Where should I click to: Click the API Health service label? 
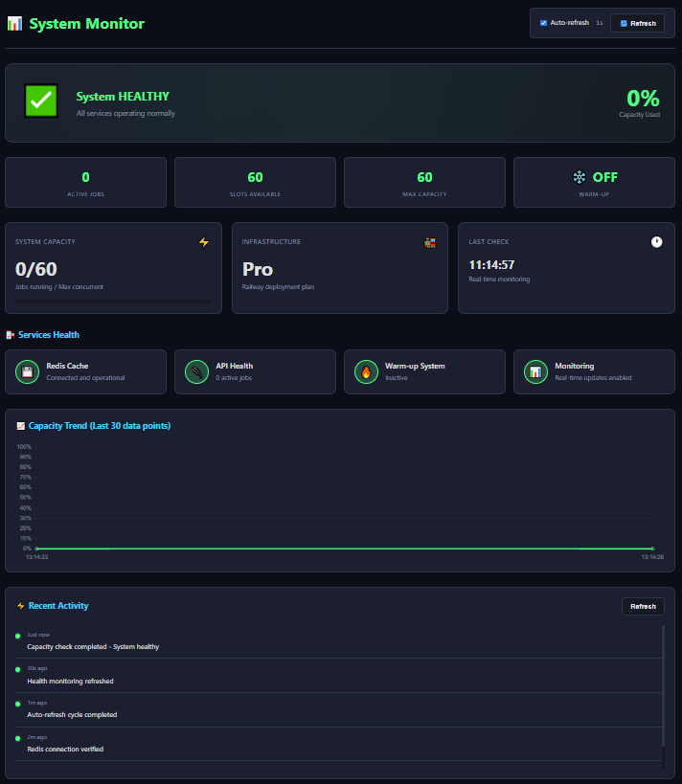(234, 366)
